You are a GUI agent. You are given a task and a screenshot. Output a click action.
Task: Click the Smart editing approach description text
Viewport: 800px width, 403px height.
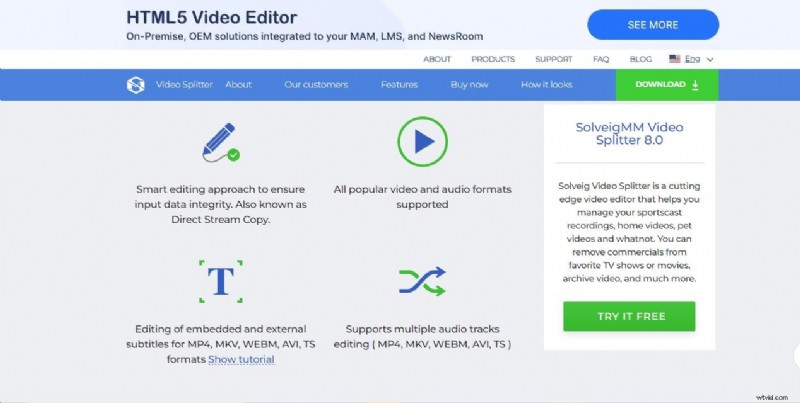click(220, 205)
